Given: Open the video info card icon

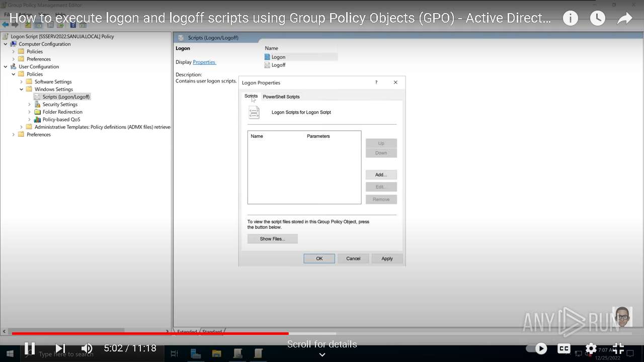Looking at the screenshot, I should point(570,19).
